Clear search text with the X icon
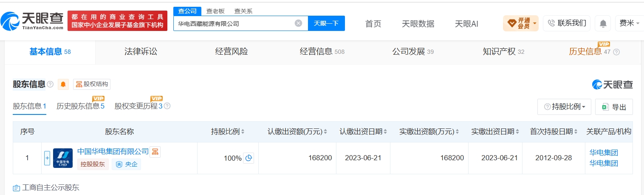The width and height of the screenshot is (644, 195). [298, 23]
